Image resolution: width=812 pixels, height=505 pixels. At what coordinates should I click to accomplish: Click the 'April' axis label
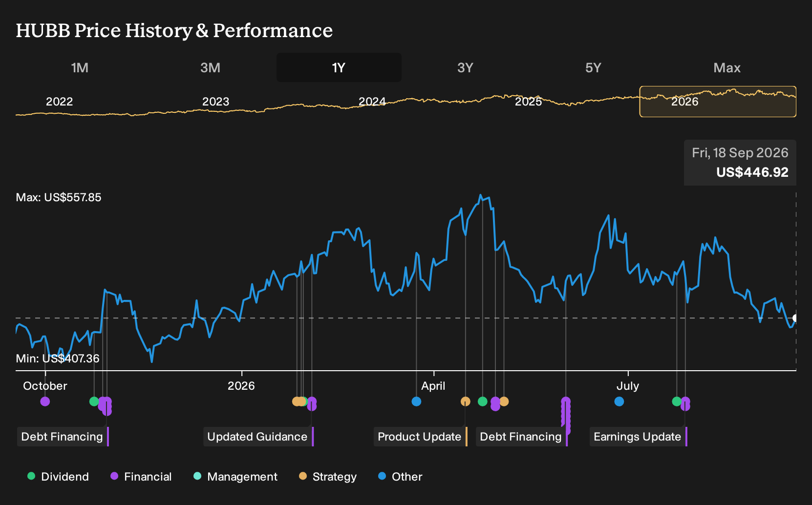click(x=433, y=386)
